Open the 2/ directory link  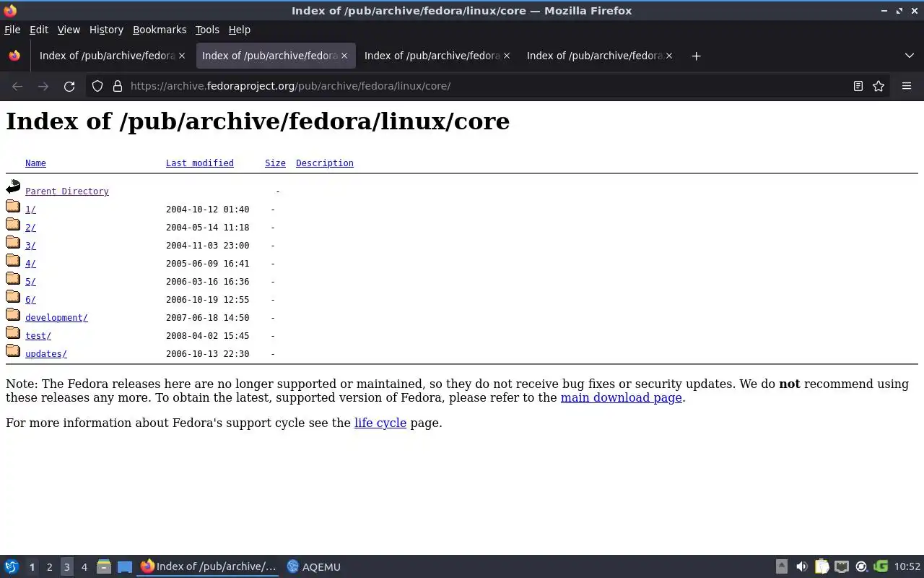pos(30,228)
